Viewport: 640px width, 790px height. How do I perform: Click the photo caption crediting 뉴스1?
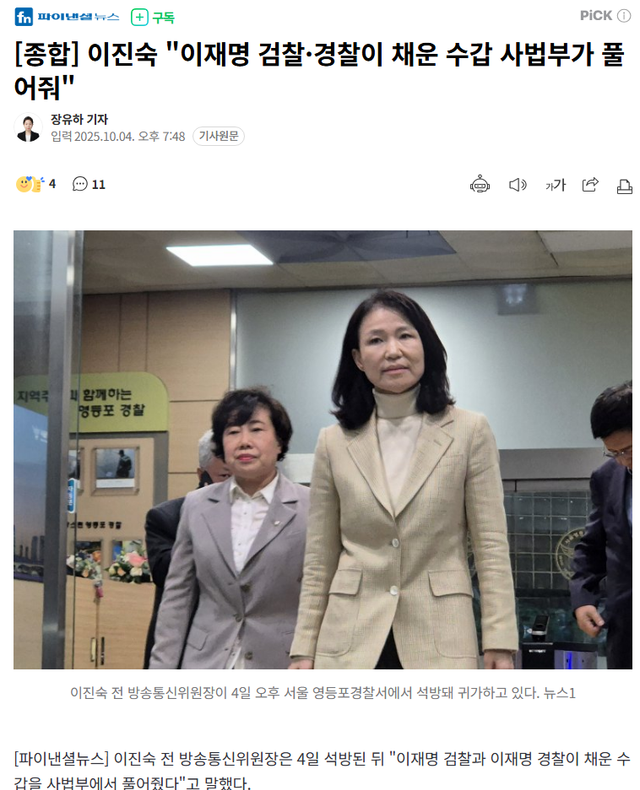[323, 693]
